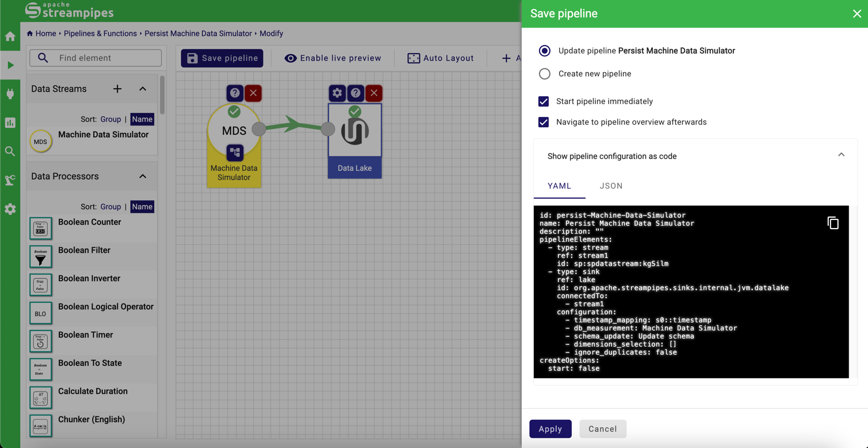The height and width of the screenshot is (448, 868).
Task: Open Home icon in left sidebar
Action: coord(10,37)
